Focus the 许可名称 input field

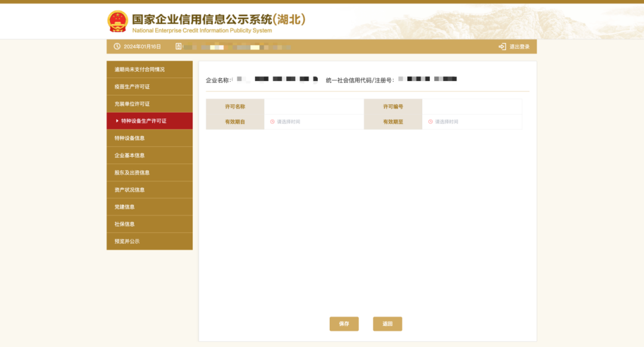coord(313,107)
